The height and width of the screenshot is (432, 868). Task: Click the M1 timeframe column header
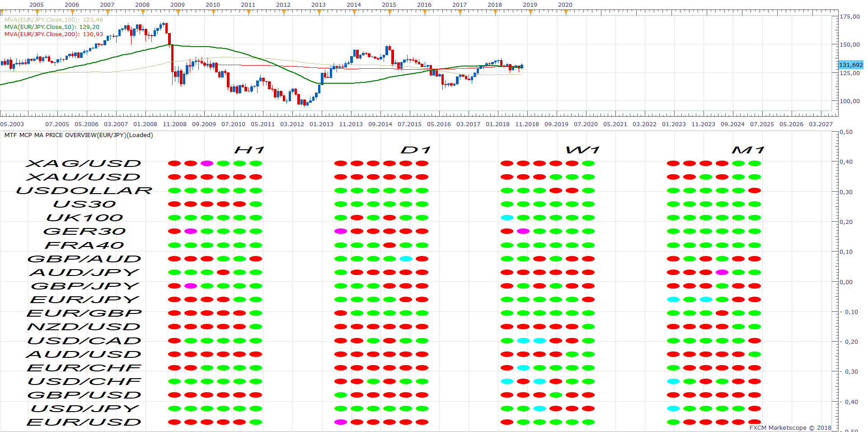tap(748, 150)
